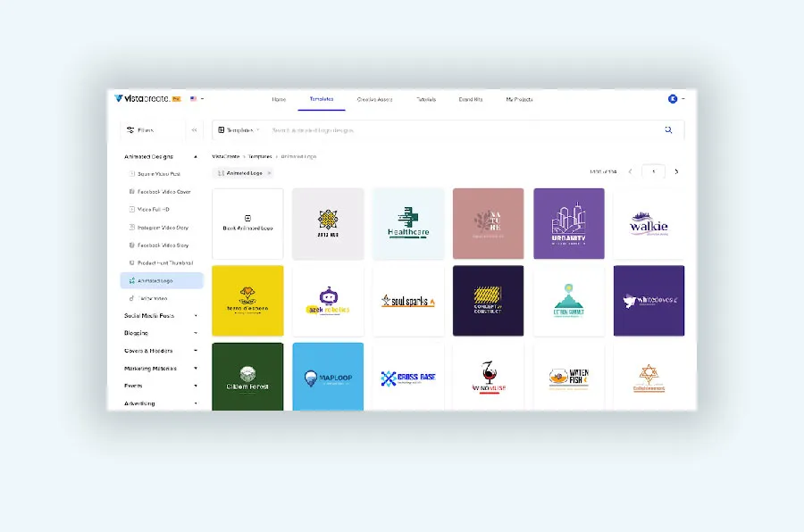Image resolution: width=804 pixels, height=532 pixels.
Task: Expand the Social Media Posts category
Action: point(155,315)
